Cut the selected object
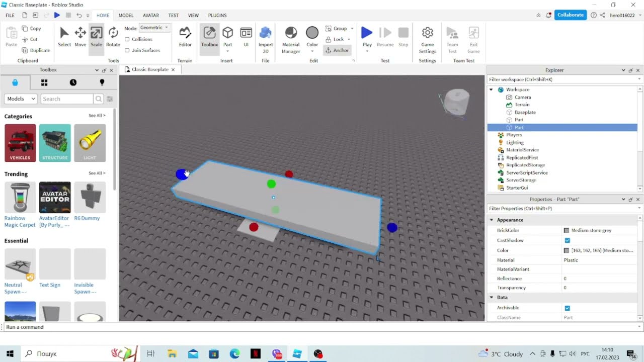The width and height of the screenshot is (644, 362). 30,39
